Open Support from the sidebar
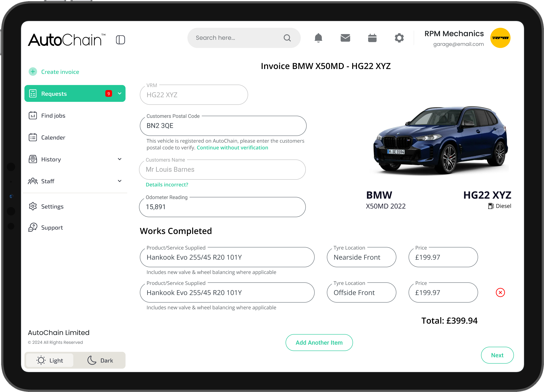The width and height of the screenshot is (544, 392). [52, 227]
